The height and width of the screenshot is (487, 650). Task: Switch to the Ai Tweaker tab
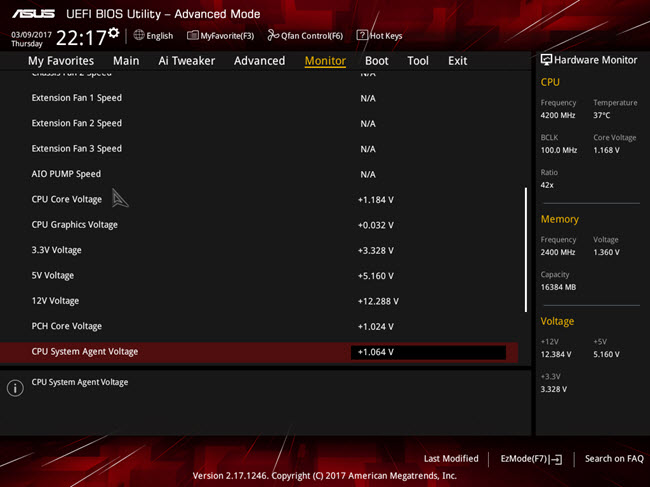187,61
